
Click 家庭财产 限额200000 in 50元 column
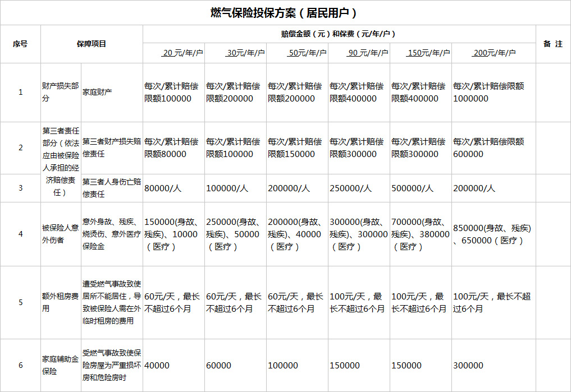(297, 93)
